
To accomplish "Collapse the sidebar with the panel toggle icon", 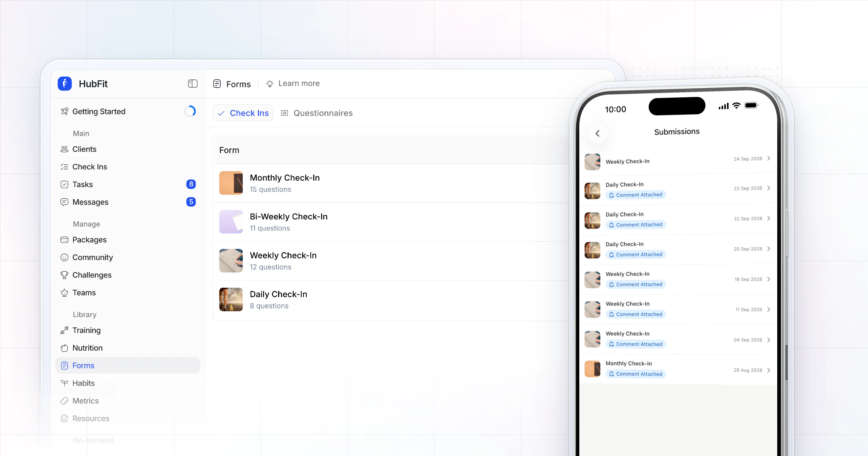I will 193,84.
